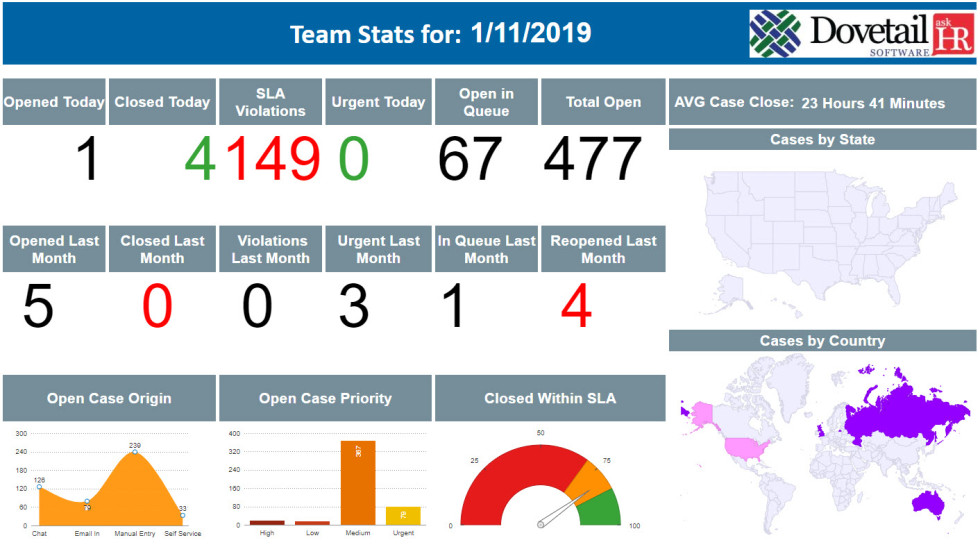Screen dimensions: 980x547
Task: Click the Urgent bar in priority chart
Action: click(x=403, y=516)
